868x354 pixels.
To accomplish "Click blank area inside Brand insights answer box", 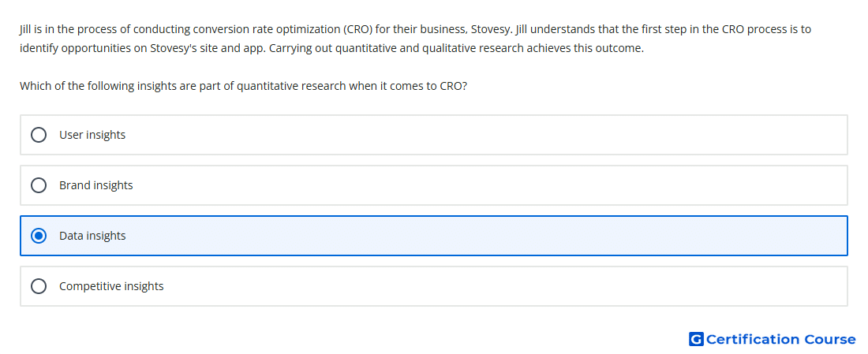I will 487,185.
